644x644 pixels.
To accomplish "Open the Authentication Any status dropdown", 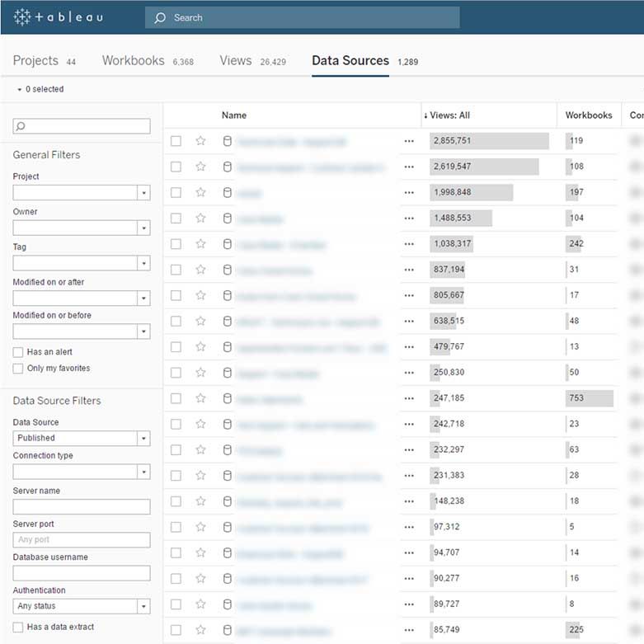I will pos(143,606).
